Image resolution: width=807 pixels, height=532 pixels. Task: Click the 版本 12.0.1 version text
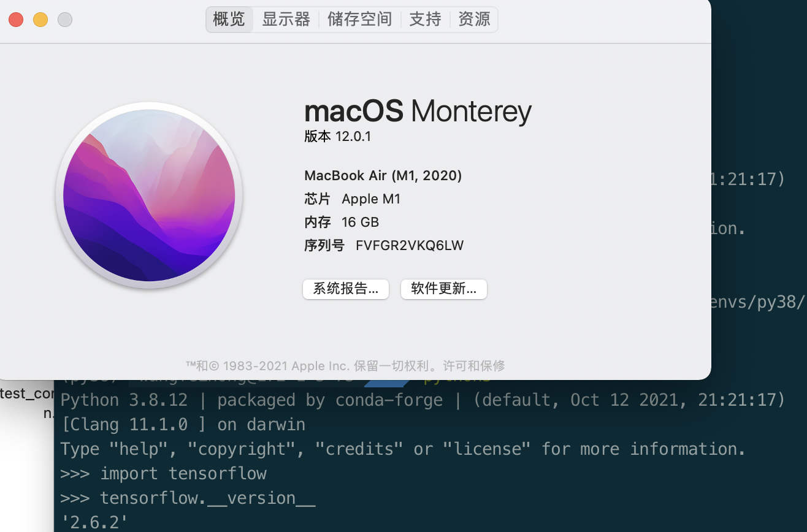pyautogui.click(x=337, y=137)
